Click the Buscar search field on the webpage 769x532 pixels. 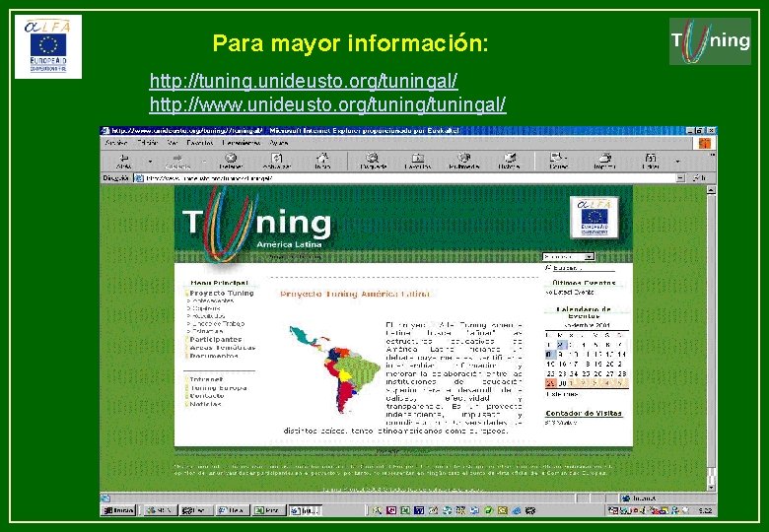[x=584, y=268]
